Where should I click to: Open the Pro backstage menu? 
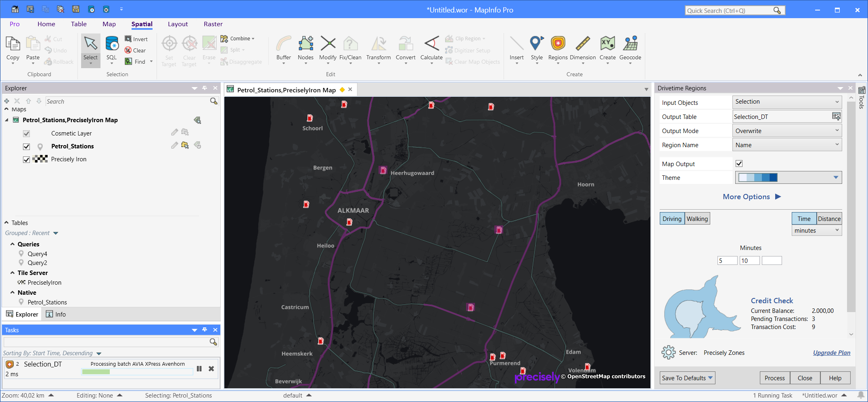(15, 24)
